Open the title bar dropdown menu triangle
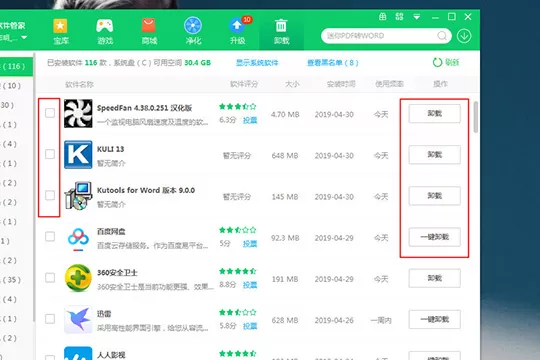540x360 pixels. click(x=417, y=17)
